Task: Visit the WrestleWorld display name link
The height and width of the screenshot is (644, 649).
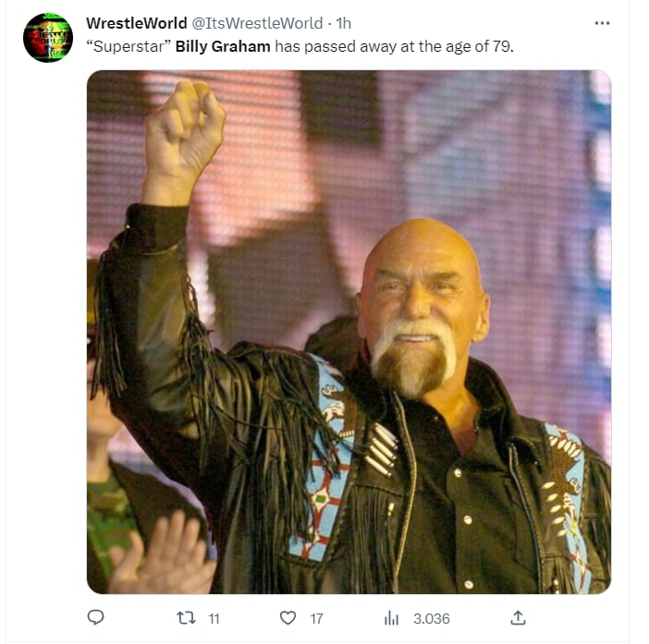Action: tap(137, 23)
